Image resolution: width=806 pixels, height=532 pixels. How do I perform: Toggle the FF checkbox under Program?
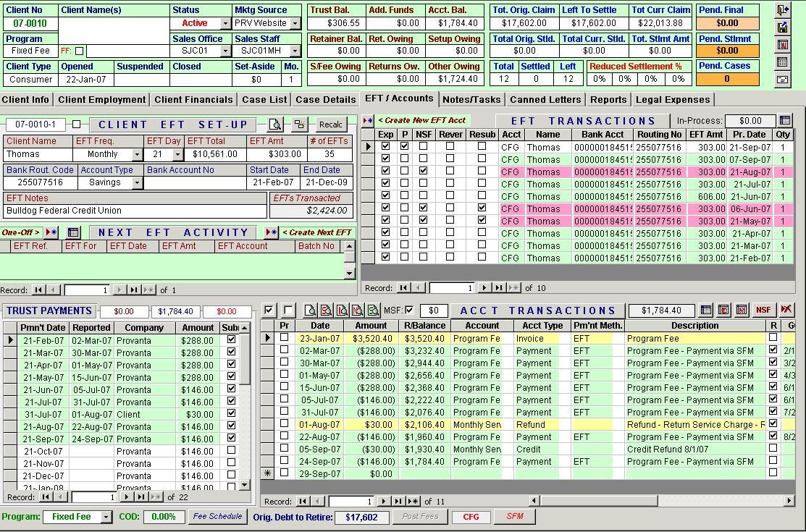[79, 51]
